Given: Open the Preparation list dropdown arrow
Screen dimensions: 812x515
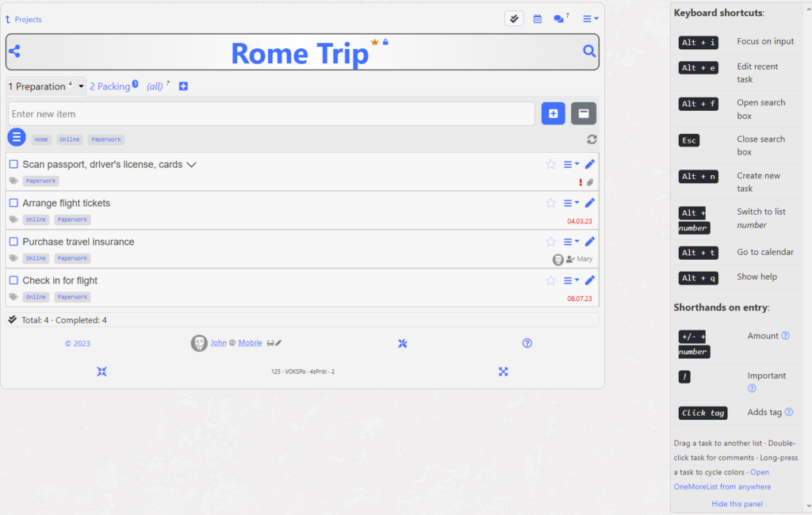Looking at the screenshot, I should (81, 86).
